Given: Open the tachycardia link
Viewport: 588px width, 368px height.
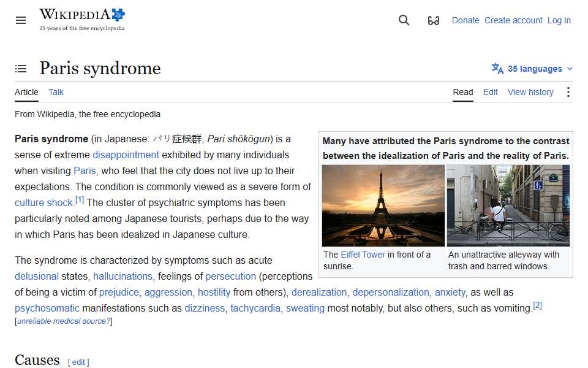Looking at the screenshot, I should coord(255,309).
